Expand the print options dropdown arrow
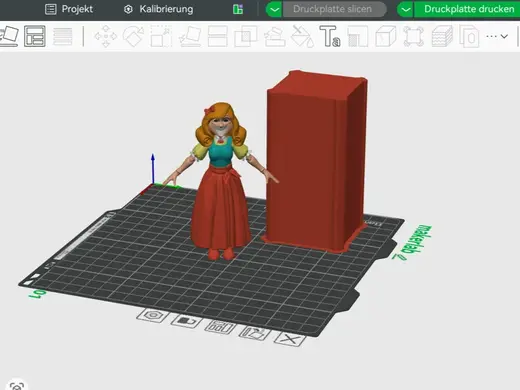This screenshot has width=520, height=390. 405,9
